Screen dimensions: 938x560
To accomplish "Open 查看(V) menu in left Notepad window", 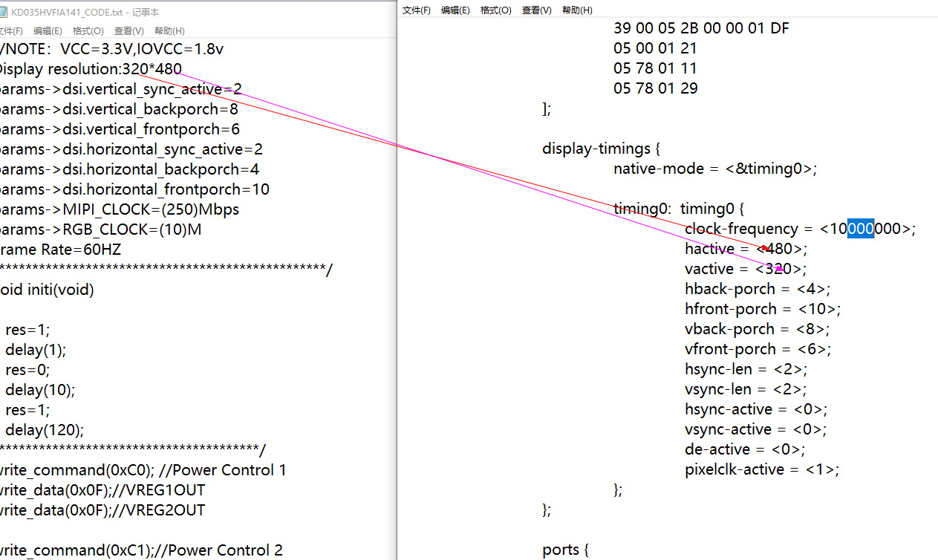I will pyautogui.click(x=129, y=30).
